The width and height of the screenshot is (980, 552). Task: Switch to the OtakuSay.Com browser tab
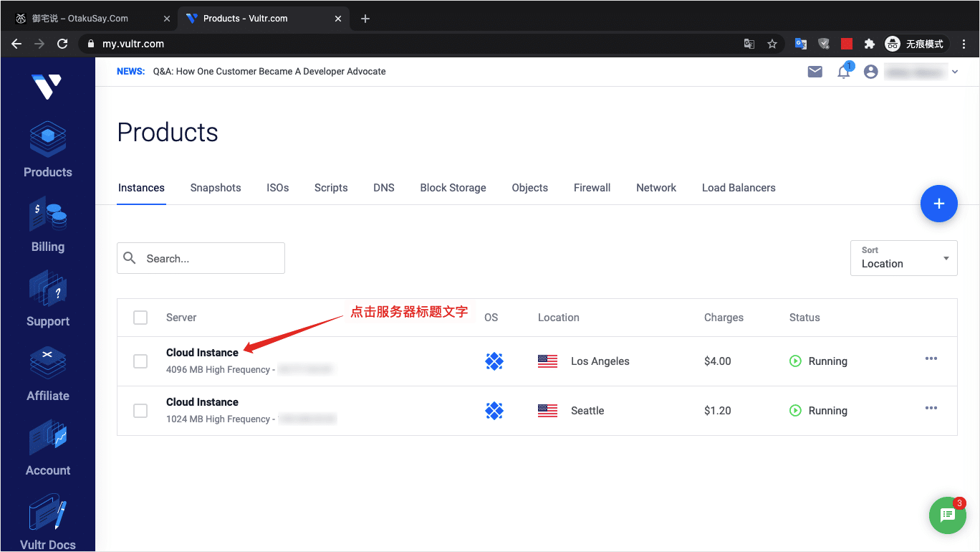coord(89,19)
